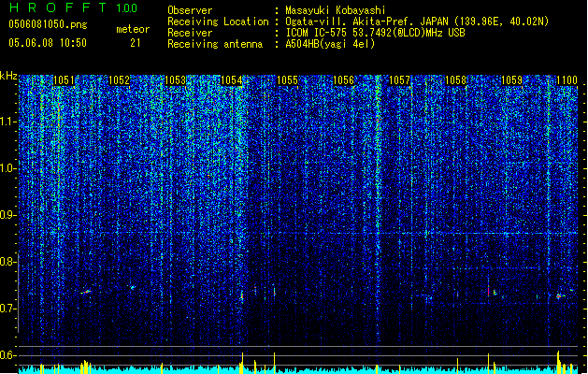Click the meteor echo near 1052
588x374 pixels.
pos(133,288)
